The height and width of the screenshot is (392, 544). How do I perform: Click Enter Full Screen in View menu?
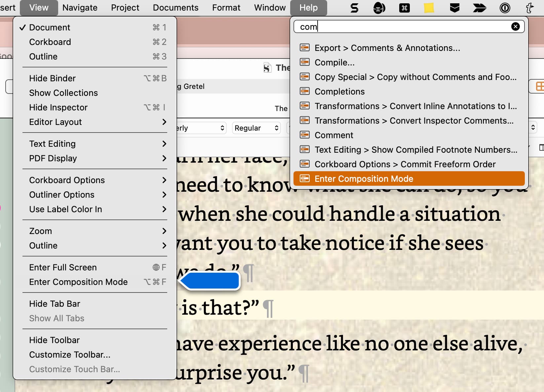coord(95,267)
